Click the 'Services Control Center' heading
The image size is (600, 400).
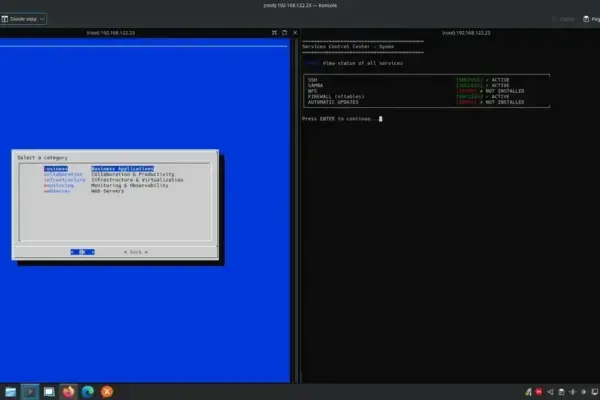[x=348, y=47]
